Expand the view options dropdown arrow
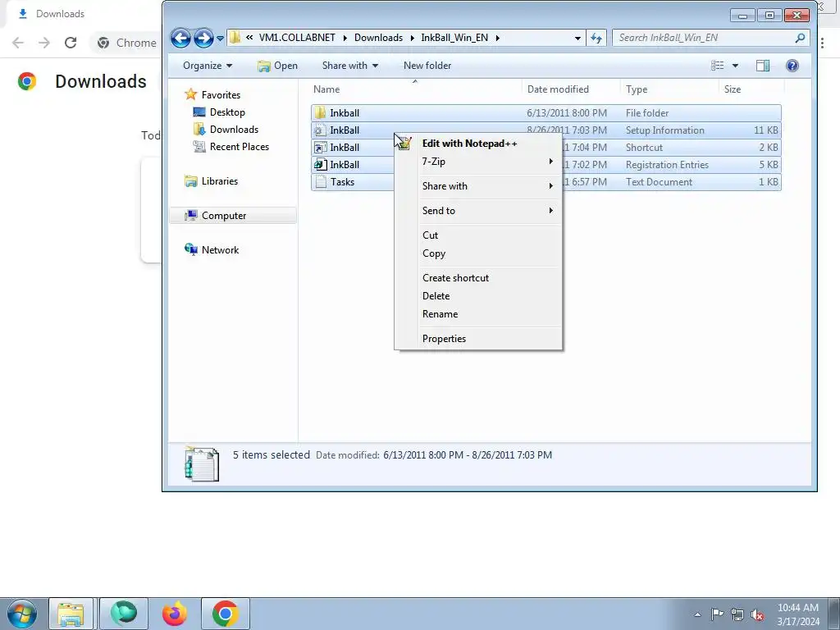 735,66
